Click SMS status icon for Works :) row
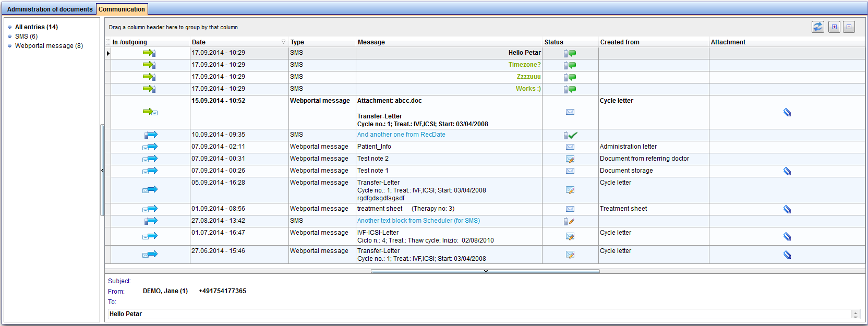This screenshot has height=326, width=868. tap(570, 89)
